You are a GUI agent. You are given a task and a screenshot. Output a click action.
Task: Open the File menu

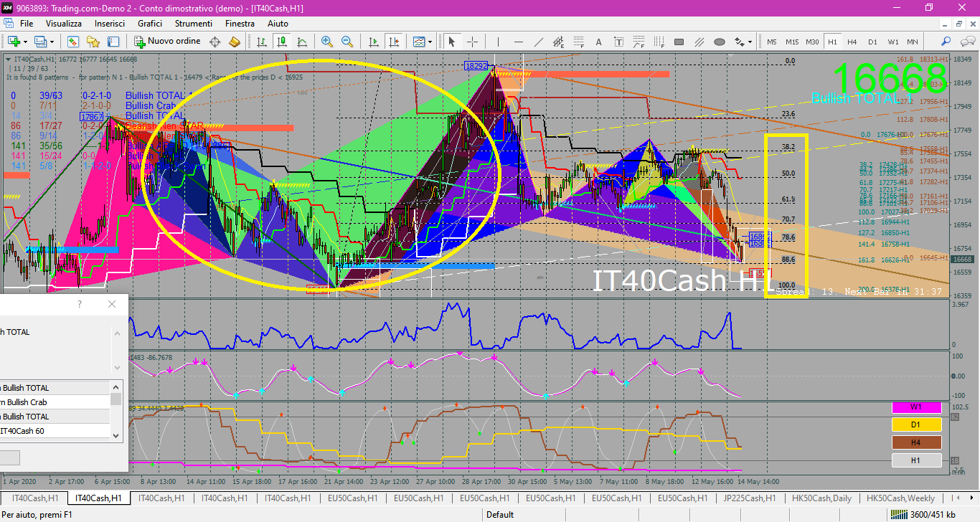(27, 24)
